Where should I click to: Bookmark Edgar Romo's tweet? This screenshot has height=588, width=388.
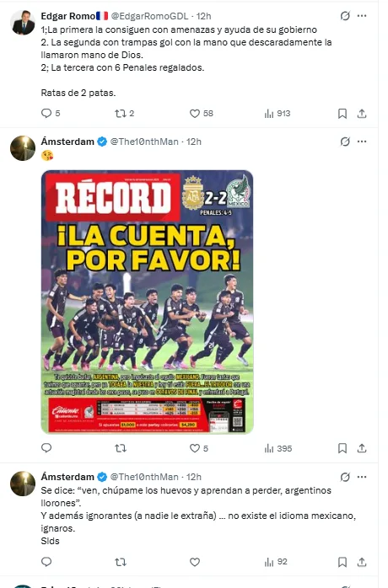point(342,113)
